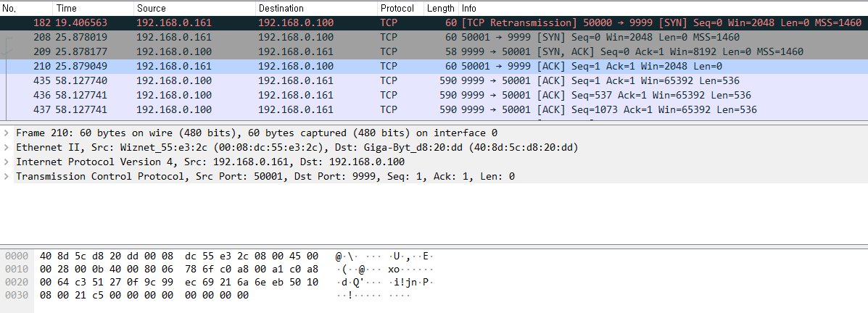The height and width of the screenshot is (313, 868).
Task: Sort by the Info column header
Action: click(x=664, y=8)
